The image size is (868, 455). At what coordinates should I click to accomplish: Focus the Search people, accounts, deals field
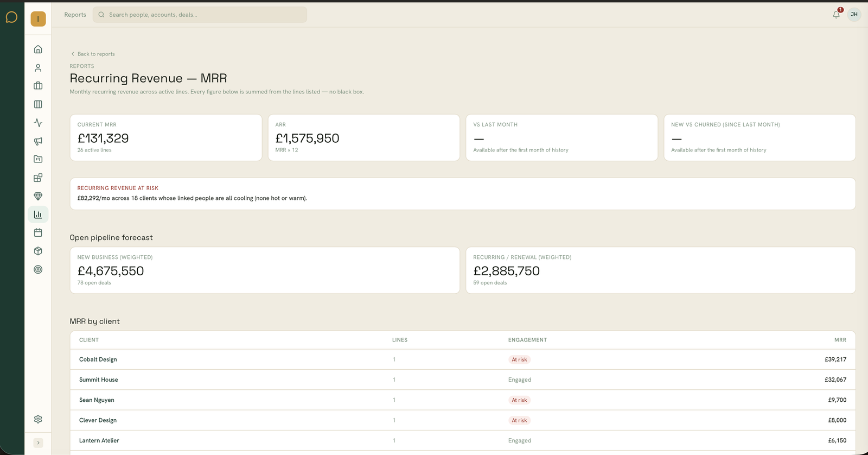tap(200, 15)
